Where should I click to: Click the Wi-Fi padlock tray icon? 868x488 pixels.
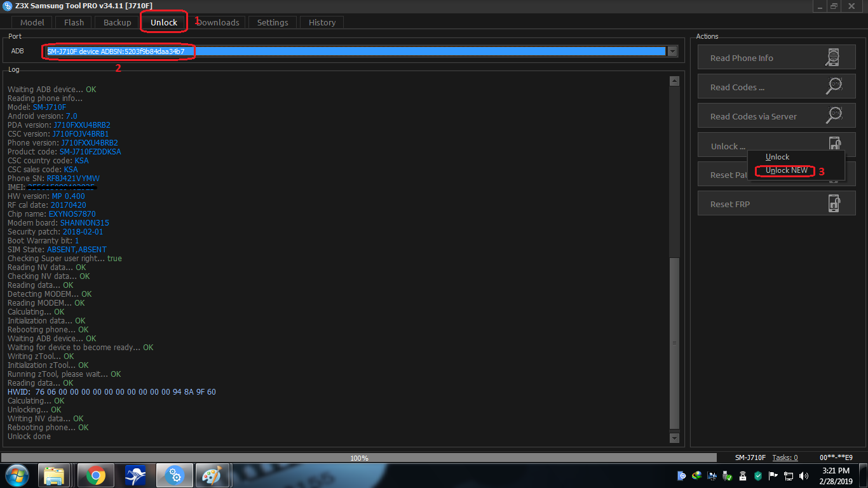[743, 476]
